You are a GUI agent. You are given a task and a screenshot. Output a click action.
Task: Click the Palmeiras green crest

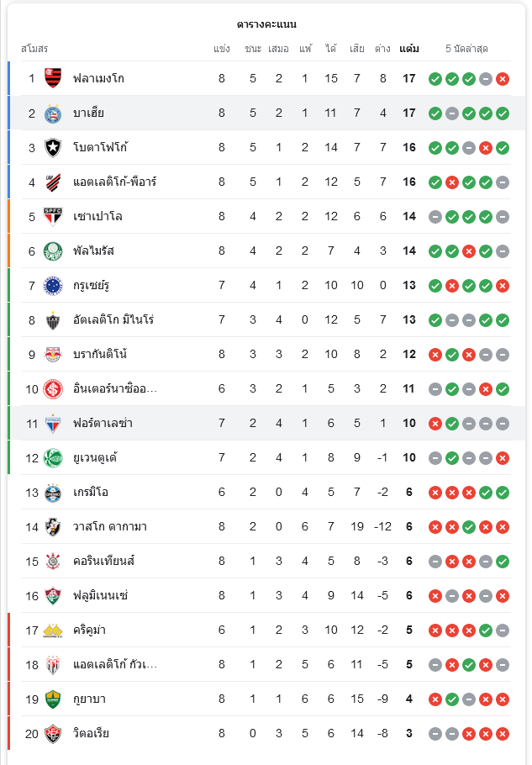tap(53, 251)
